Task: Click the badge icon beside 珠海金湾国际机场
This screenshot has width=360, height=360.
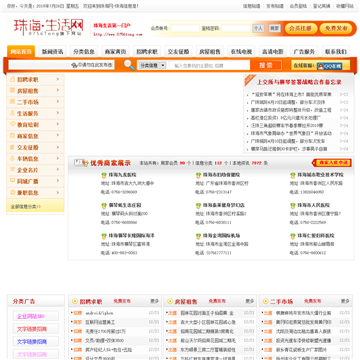Action: 198,236
